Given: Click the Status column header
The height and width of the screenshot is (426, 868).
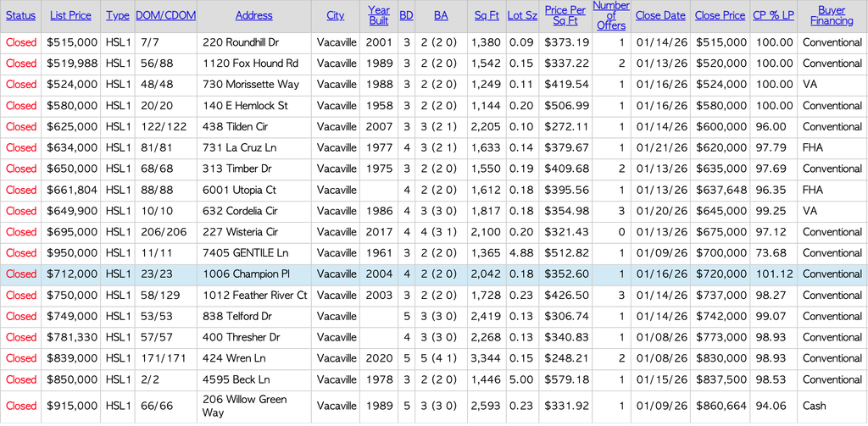Looking at the screenshot, I should click(21, 16).
